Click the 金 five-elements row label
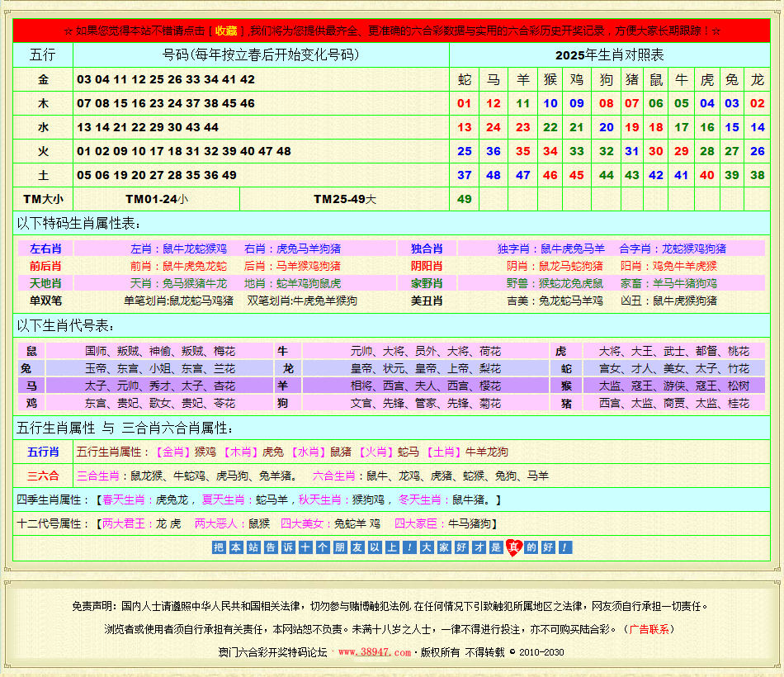 click(43, 80)
